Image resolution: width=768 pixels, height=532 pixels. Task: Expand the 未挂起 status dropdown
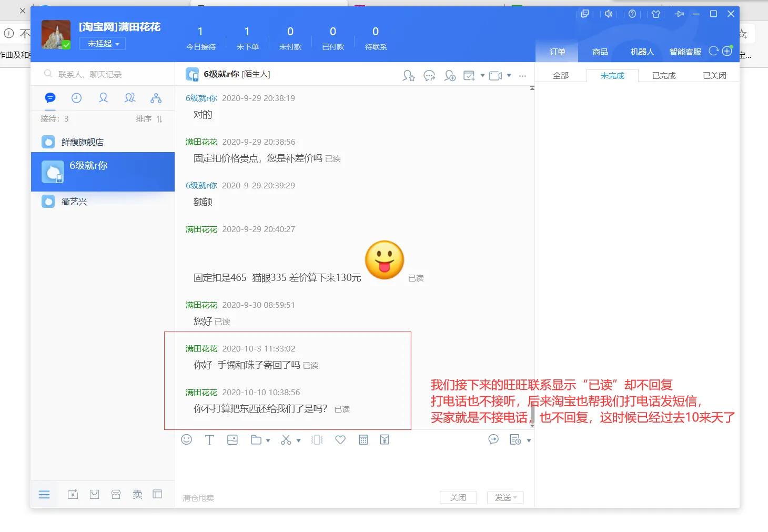point(102,43)
